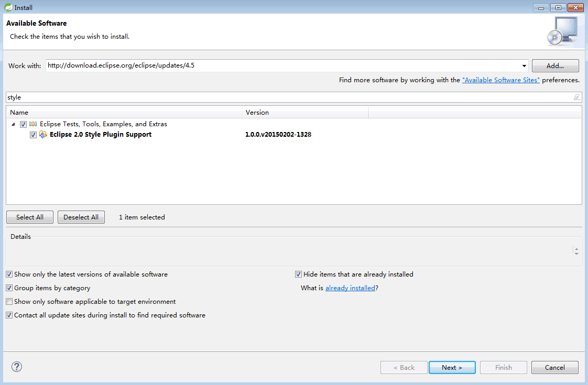
Task: Open the already installed link
Action: [350, 288]
